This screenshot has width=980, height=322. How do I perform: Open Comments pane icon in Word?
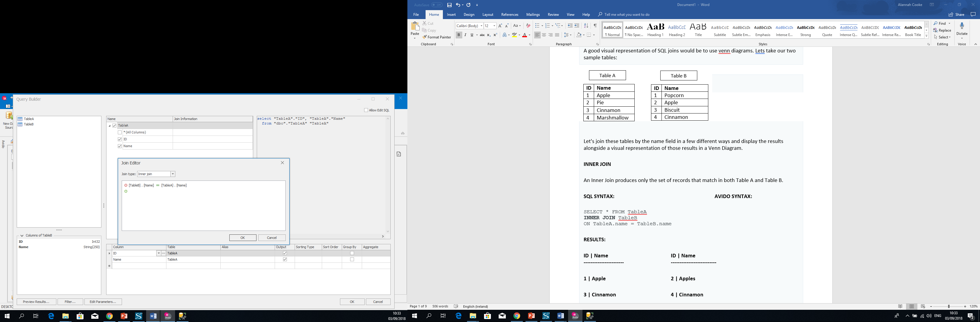973,14
